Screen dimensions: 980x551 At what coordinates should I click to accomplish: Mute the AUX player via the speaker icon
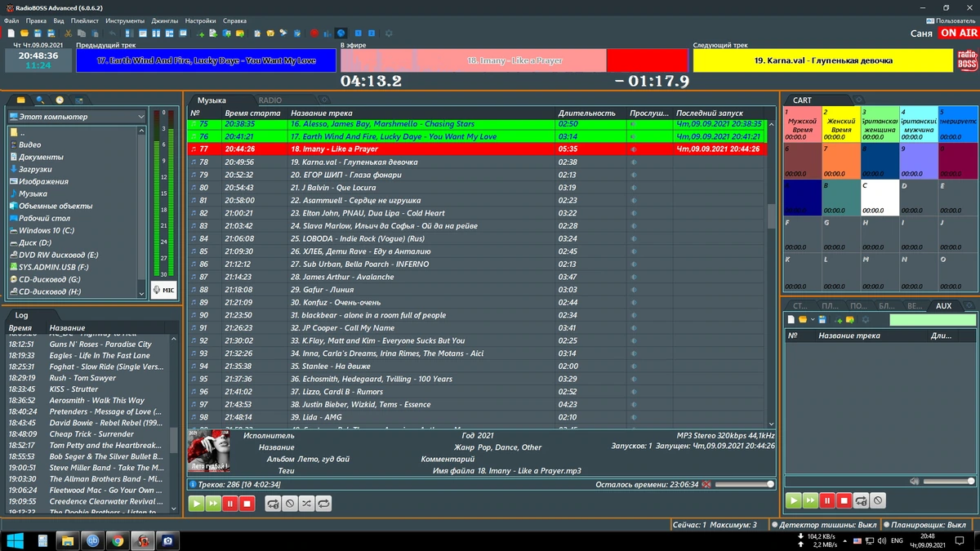[915, 482]
